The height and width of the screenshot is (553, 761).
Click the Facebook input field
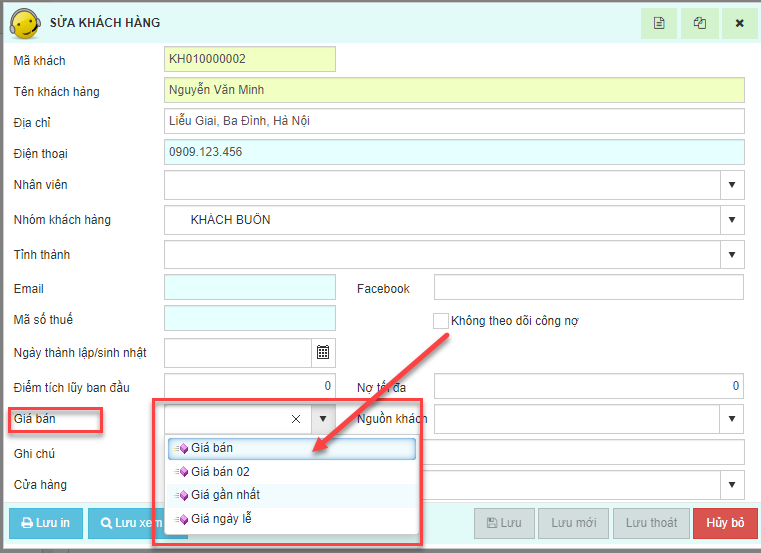click(x=589, y=288)
